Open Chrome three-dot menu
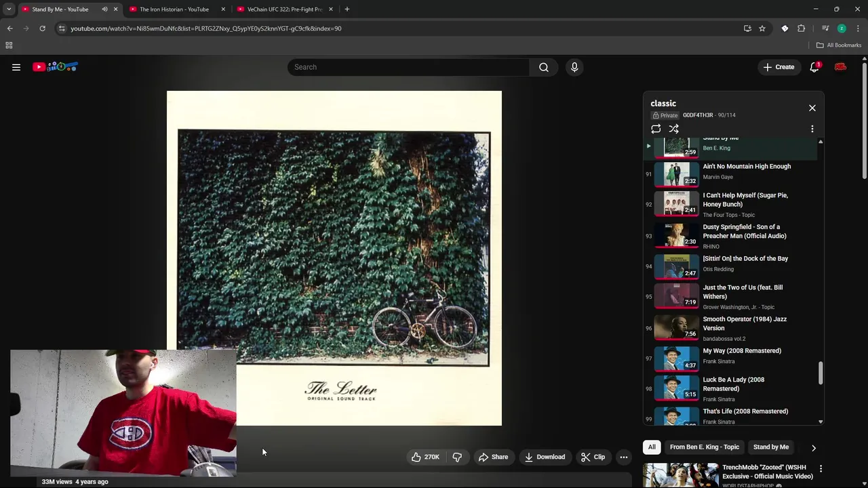868x488 pixels. (859, 28)
